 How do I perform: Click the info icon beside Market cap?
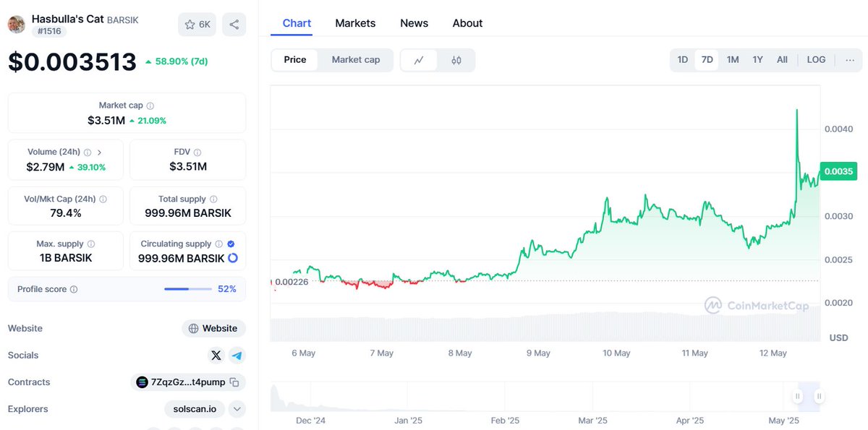pyautogui.click(x=150, y=106)
